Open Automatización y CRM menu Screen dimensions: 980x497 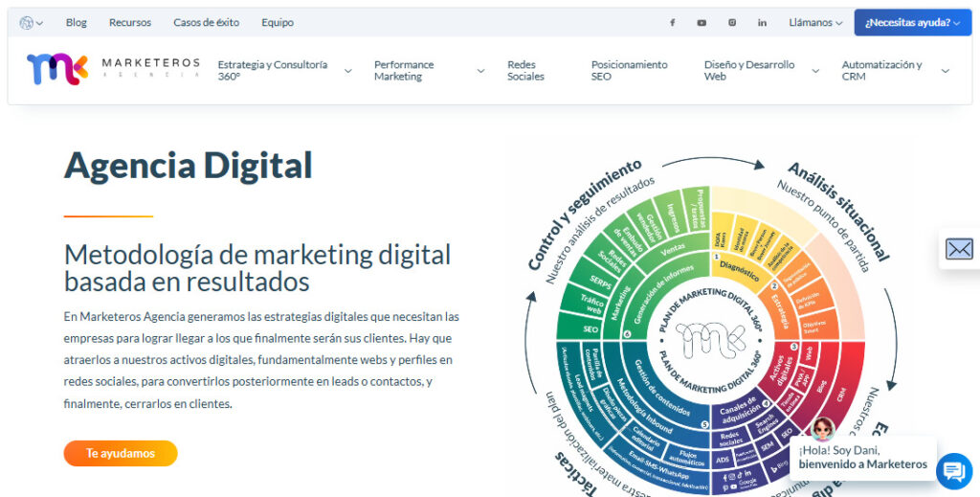click(881, 71)
